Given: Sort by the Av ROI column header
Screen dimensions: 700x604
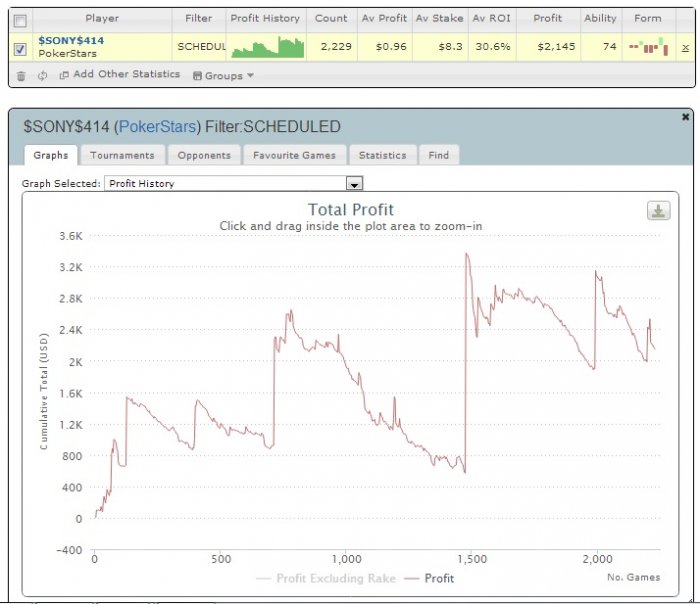Looking at the screenshot, I should 492,19.
